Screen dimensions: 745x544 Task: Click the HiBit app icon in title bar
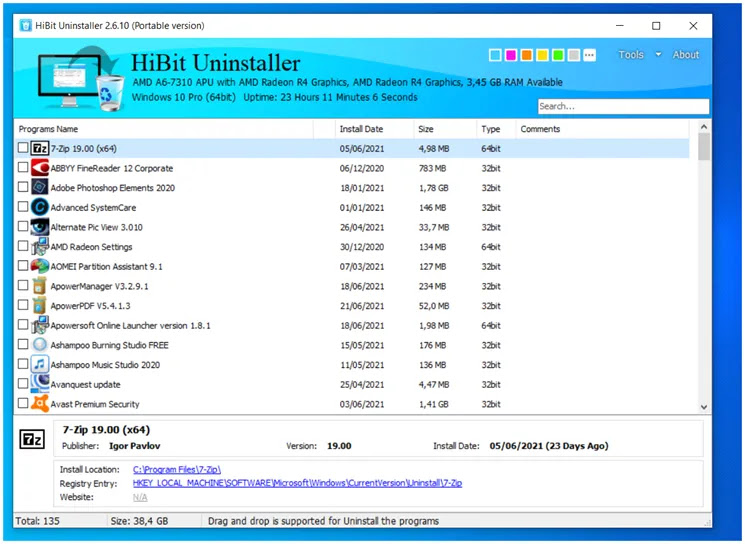click(x=26, y=25)
